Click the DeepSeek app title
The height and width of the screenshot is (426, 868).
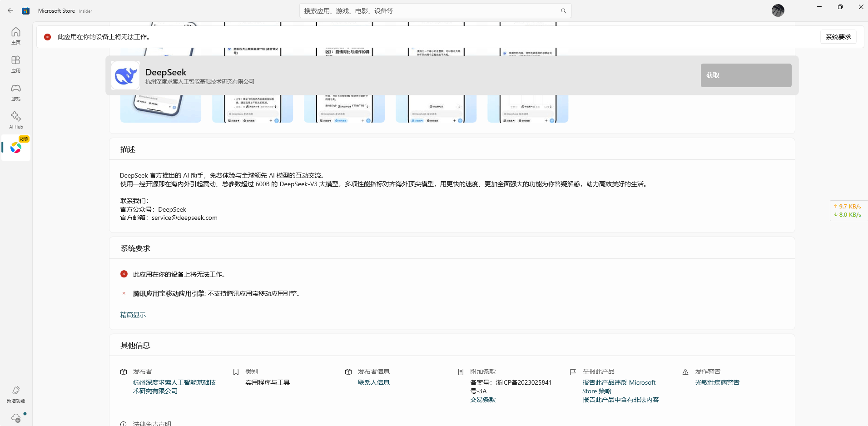[166, 72]
